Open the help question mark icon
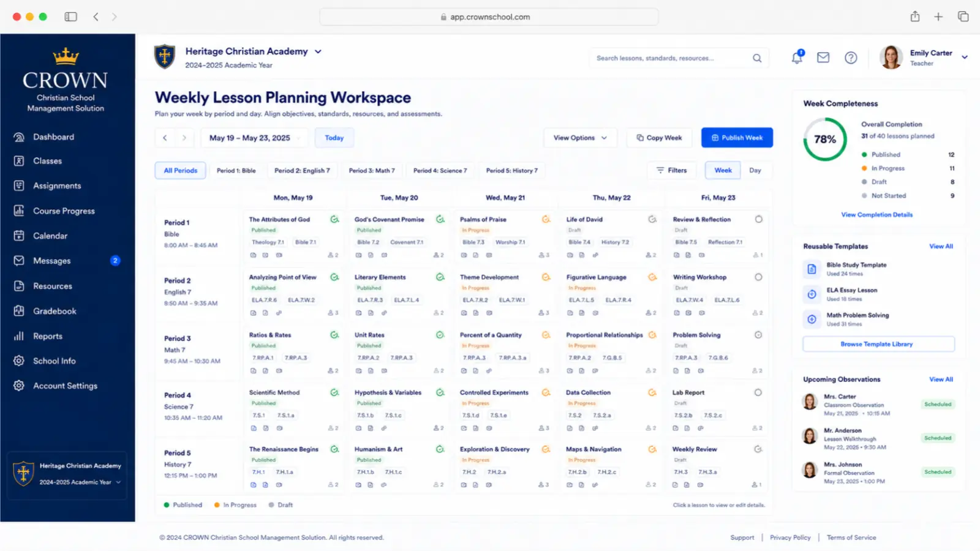Screen dimensions: 980x551 tap(851, 58)
